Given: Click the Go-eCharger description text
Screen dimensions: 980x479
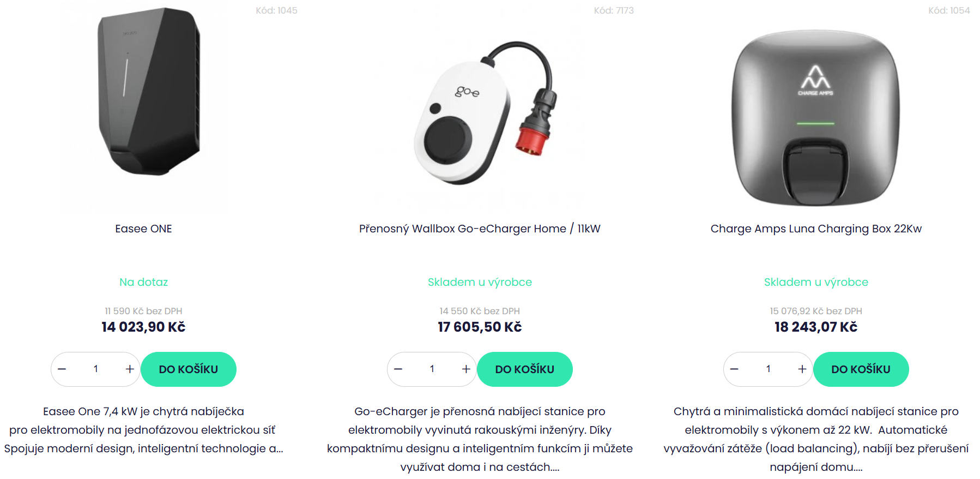Looking at the screenshot, I should pyautogui.click(x=480, y=439).
